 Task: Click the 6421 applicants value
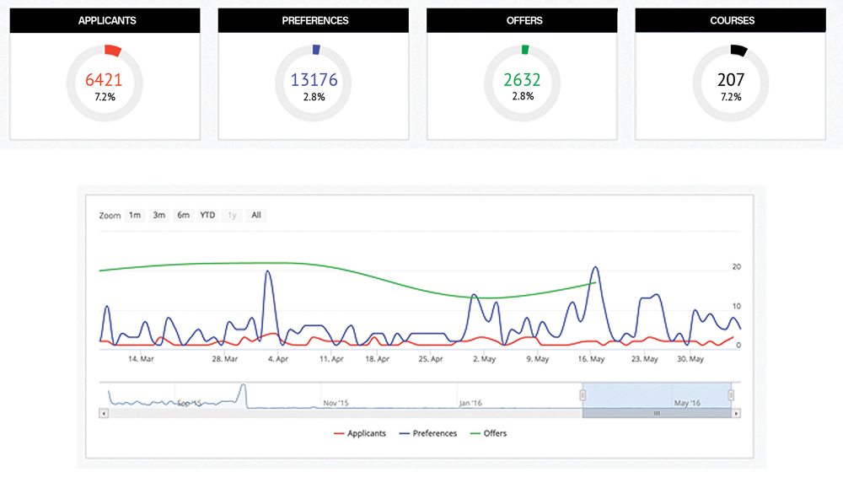104,79
